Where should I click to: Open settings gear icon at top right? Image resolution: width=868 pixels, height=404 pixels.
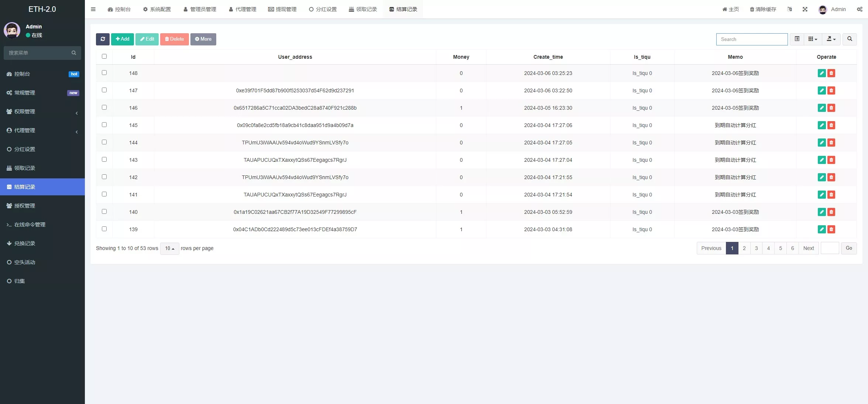point(860,9)
